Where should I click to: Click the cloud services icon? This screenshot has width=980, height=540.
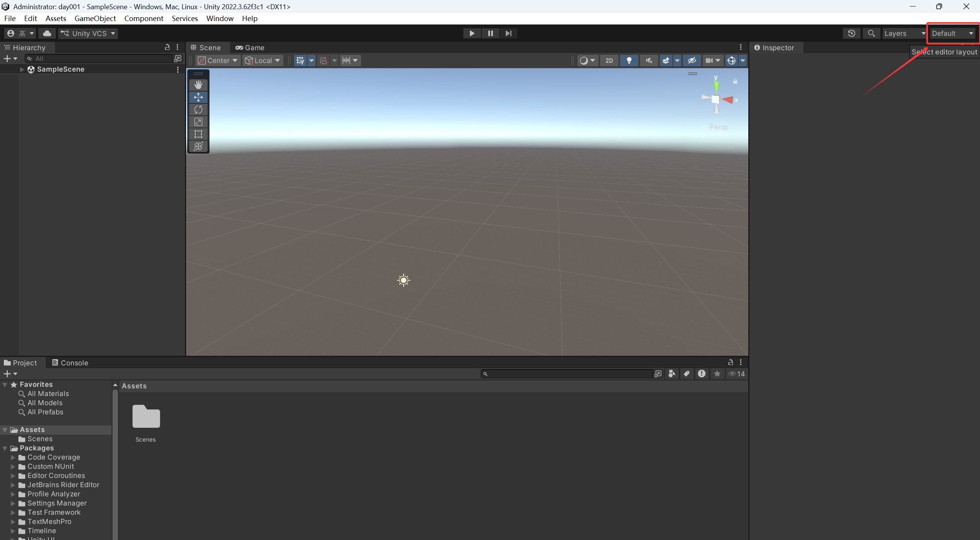tap(47, 33)
